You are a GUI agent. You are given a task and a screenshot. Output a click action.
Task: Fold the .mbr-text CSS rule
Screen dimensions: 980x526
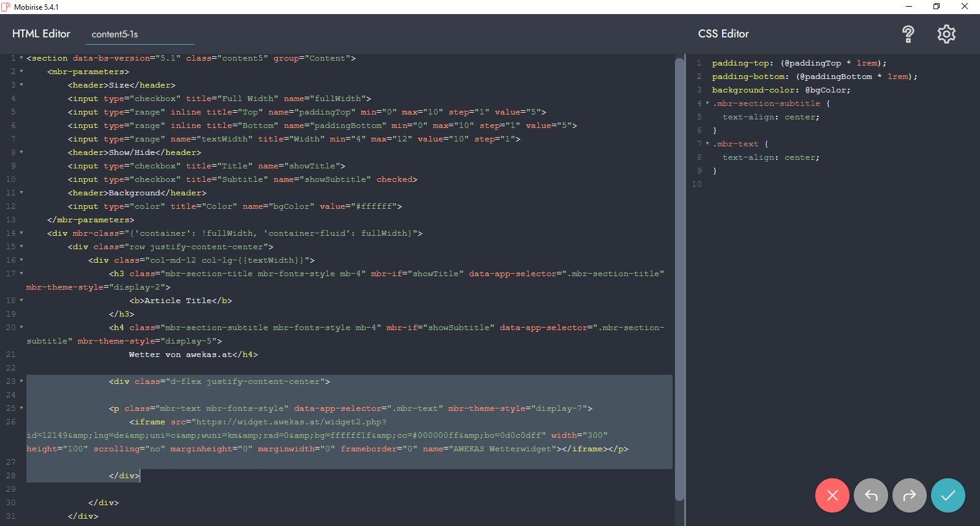[x=707, y=144]
